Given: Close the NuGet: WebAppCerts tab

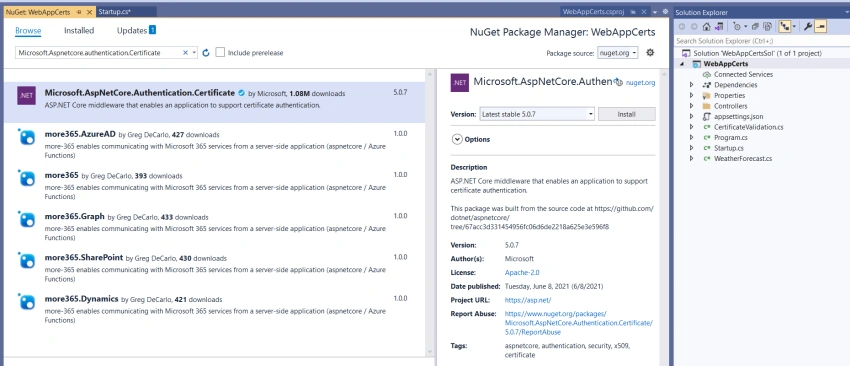Looking at the screenshot, I should click(x=89, y=11).
